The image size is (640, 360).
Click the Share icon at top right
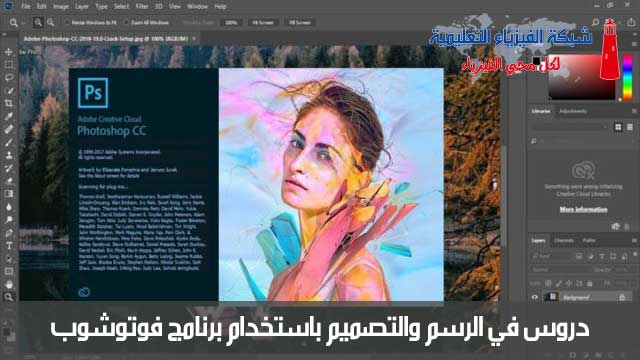(631, 22)
